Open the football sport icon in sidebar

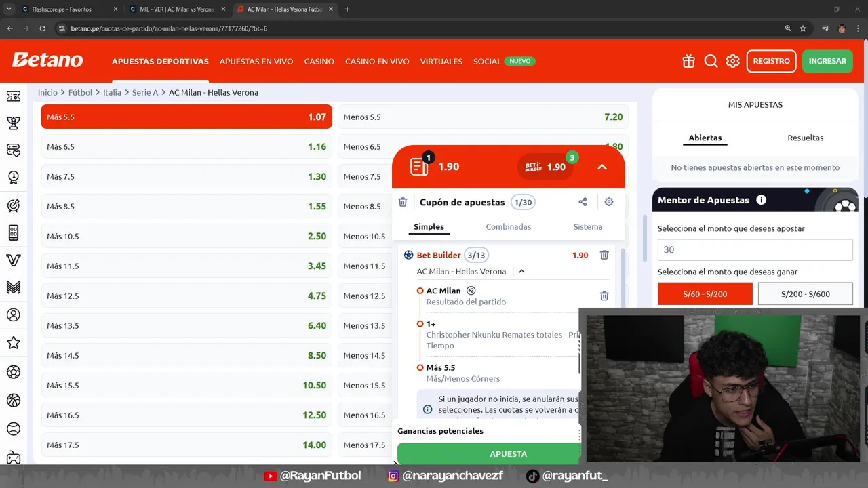click(14, 372)
